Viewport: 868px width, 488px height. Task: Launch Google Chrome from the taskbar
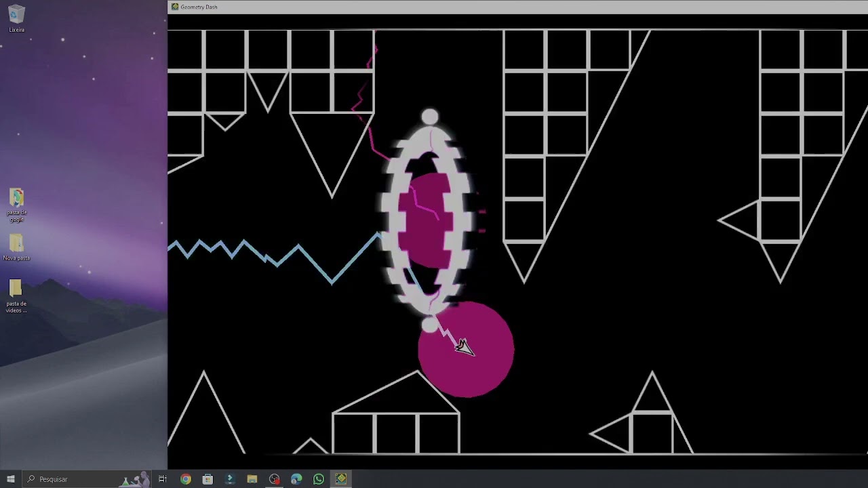[x=185, y=479]
